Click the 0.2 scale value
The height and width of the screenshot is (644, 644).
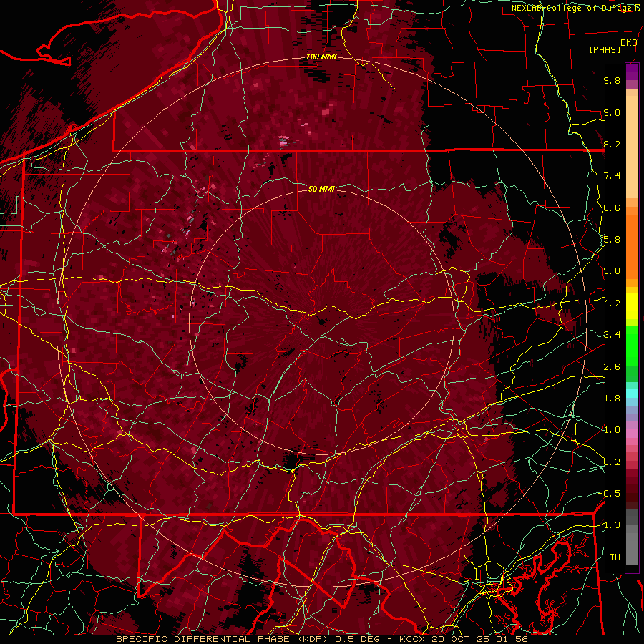tap(612, 462)
